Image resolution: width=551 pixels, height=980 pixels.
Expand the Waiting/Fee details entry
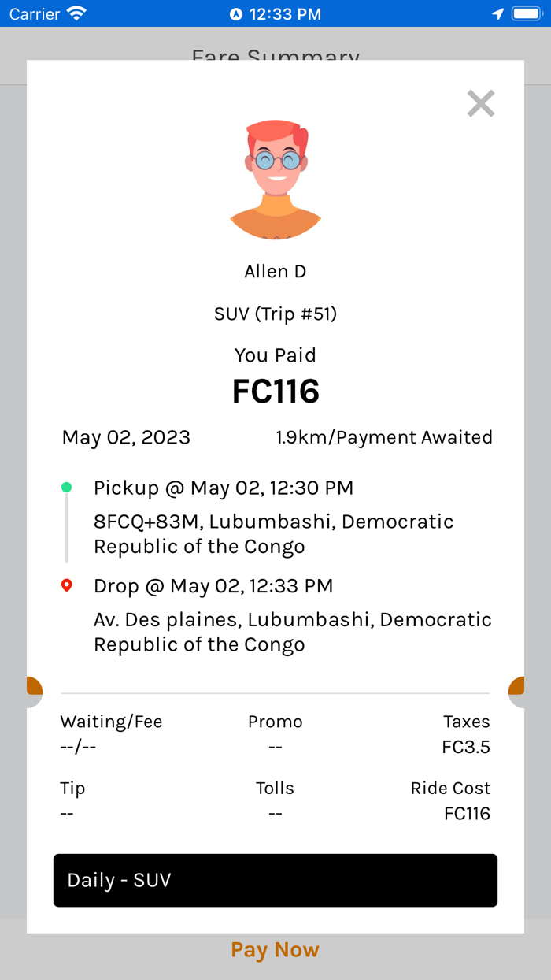111,733
